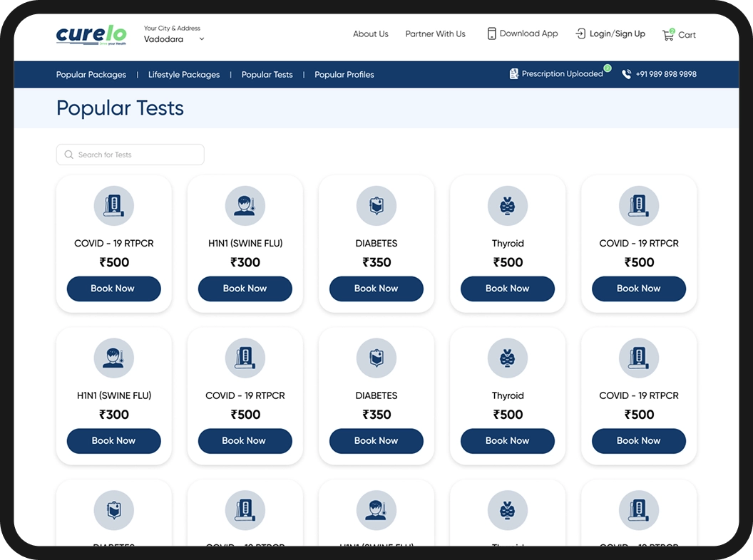
Task: Call the +91 989 898 9898 number
Action: tap(666, 74)
